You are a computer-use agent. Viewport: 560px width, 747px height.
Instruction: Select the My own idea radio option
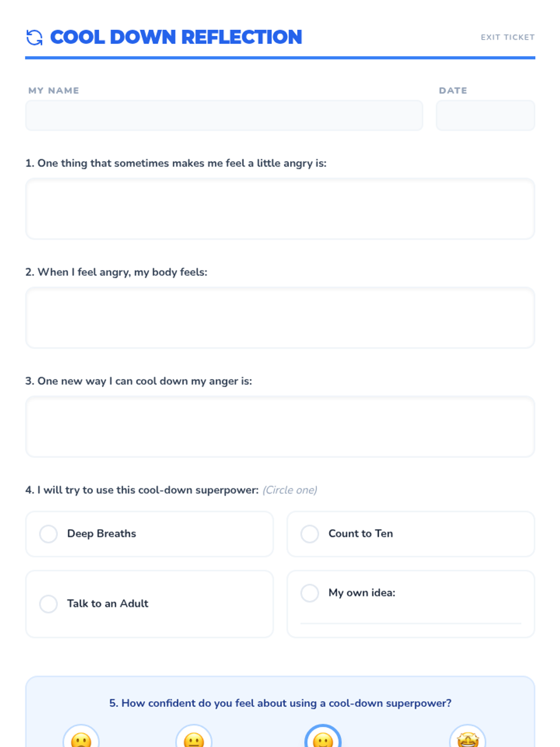(310, 593)
